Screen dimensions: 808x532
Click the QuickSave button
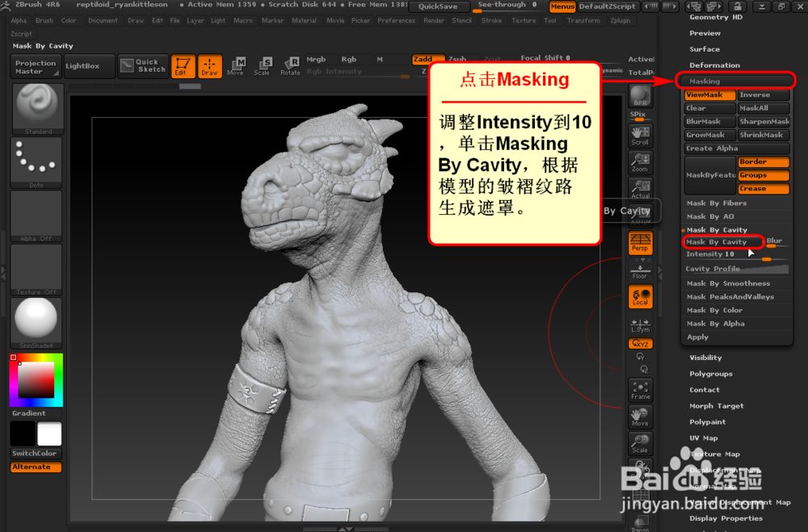[438, 6]
